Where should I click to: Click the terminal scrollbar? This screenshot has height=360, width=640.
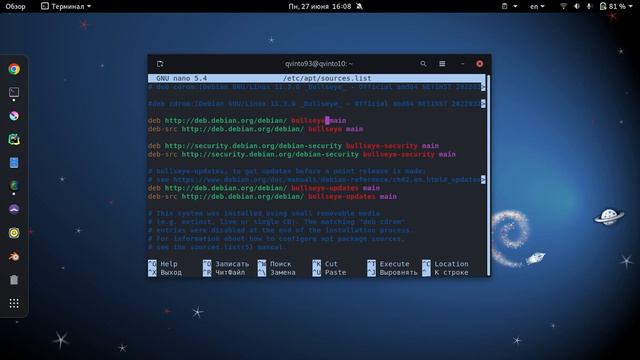(488, 175)
